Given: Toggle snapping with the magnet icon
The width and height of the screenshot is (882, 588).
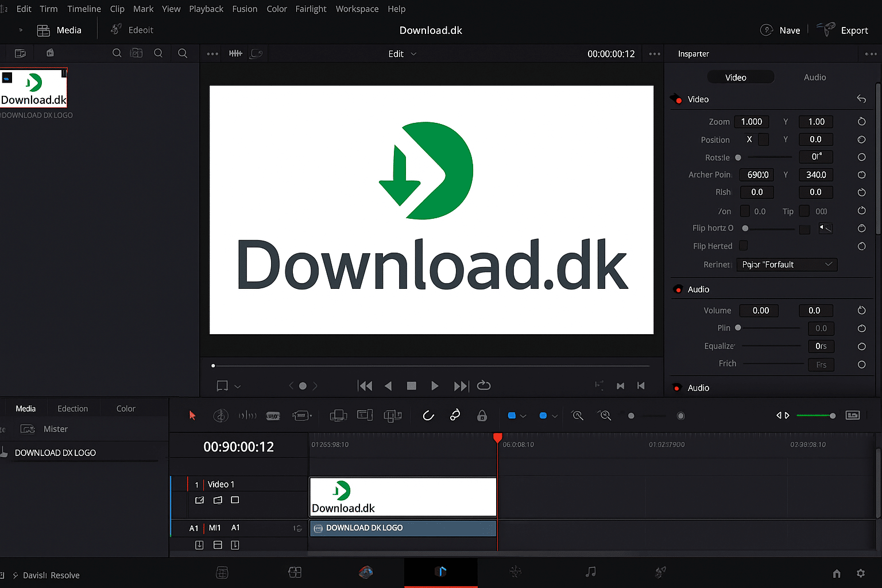Looking at the screenshot, I should coord(428,415).
